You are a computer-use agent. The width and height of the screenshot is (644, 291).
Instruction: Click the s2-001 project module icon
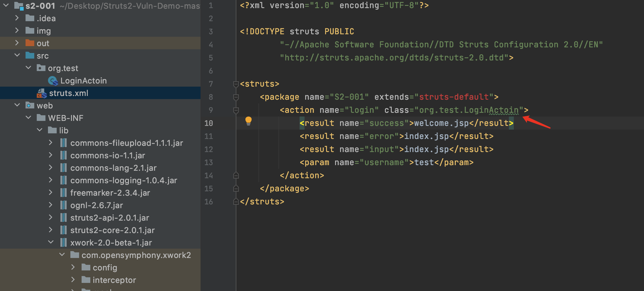[x=19, y=6]
